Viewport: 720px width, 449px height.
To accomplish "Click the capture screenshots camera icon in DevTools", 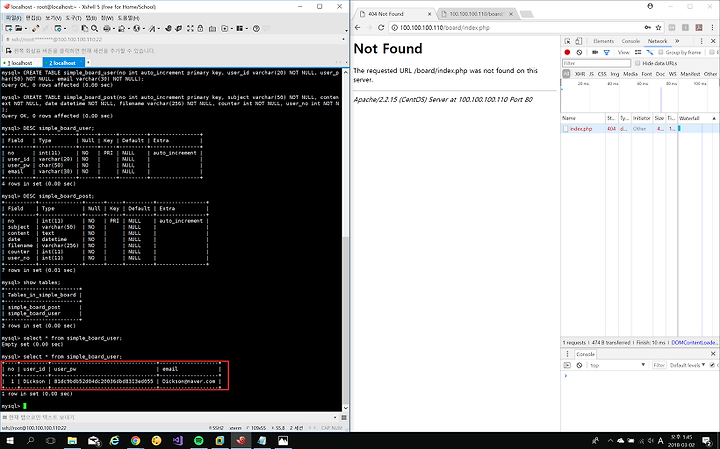I will tap(595, 52).
